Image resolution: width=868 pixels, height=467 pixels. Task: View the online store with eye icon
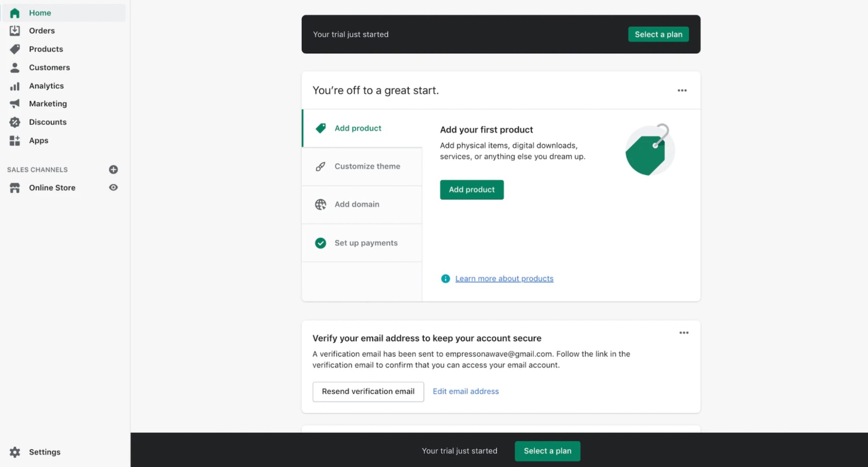(x=113, y=188)
